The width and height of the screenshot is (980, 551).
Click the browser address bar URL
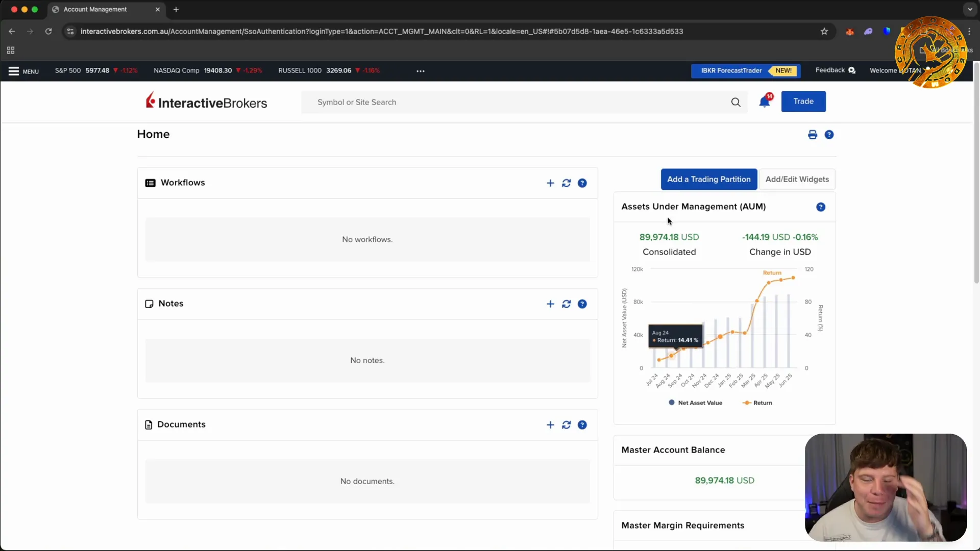point(382,32)
